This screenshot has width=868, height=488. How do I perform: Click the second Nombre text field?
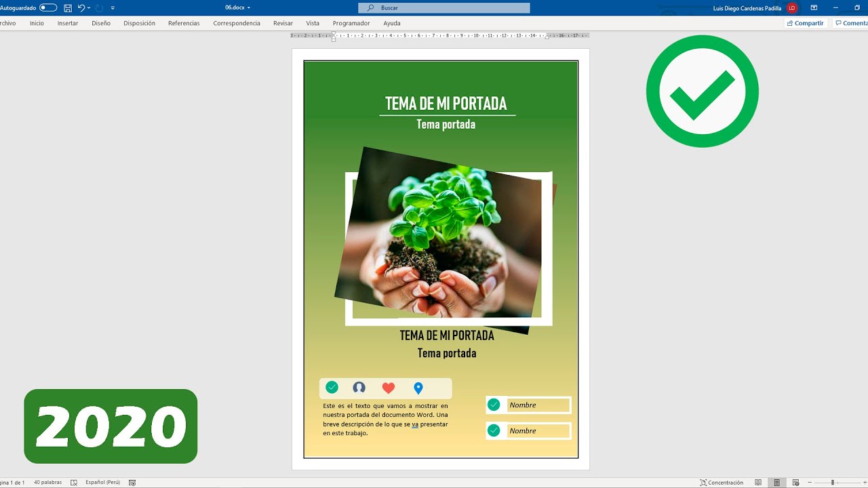tap(538, 431)
